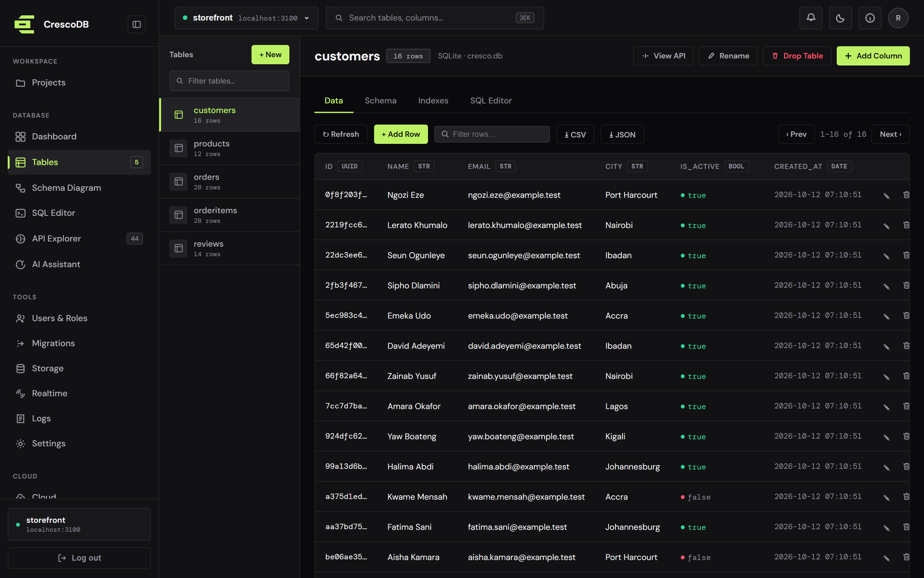924x578 pixels.
Task: Edit the Amara Okafor row pencil icon
Action: tap(886, 407)
